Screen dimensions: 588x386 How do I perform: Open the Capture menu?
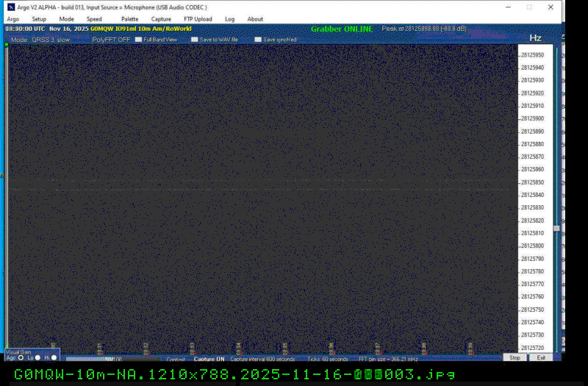pyautogui.click(x=161, y=19)
